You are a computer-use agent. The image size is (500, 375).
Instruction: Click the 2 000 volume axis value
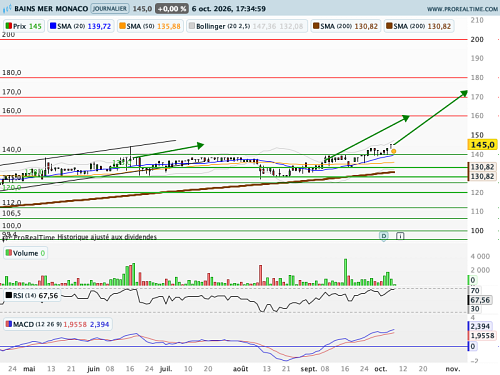point(480,270)
